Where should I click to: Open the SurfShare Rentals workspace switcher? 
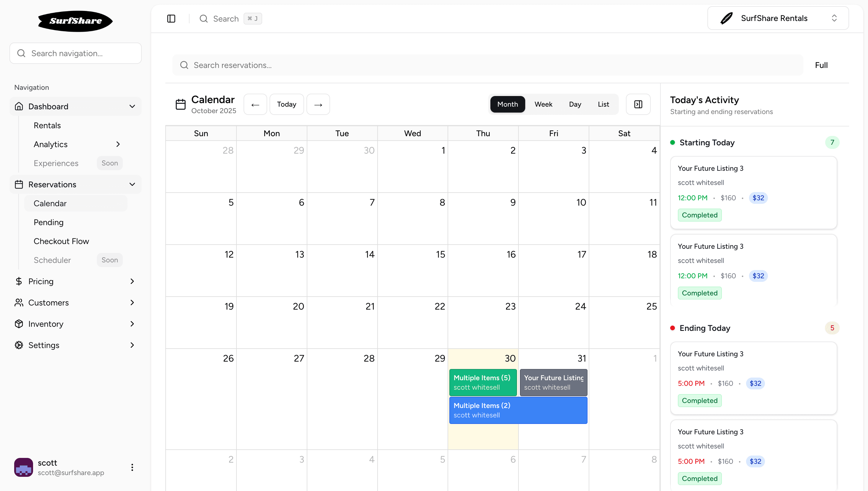coord(778,18)
